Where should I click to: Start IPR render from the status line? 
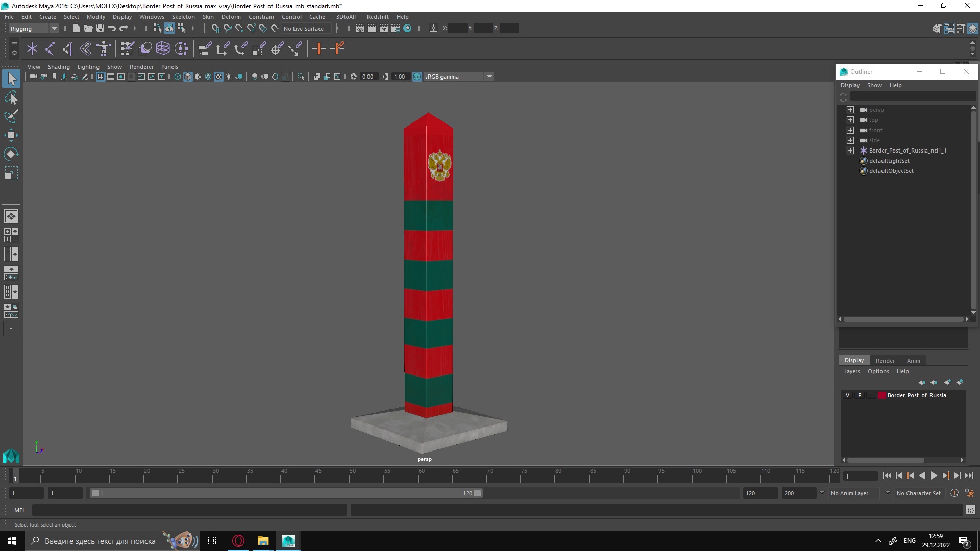(384, 29)
